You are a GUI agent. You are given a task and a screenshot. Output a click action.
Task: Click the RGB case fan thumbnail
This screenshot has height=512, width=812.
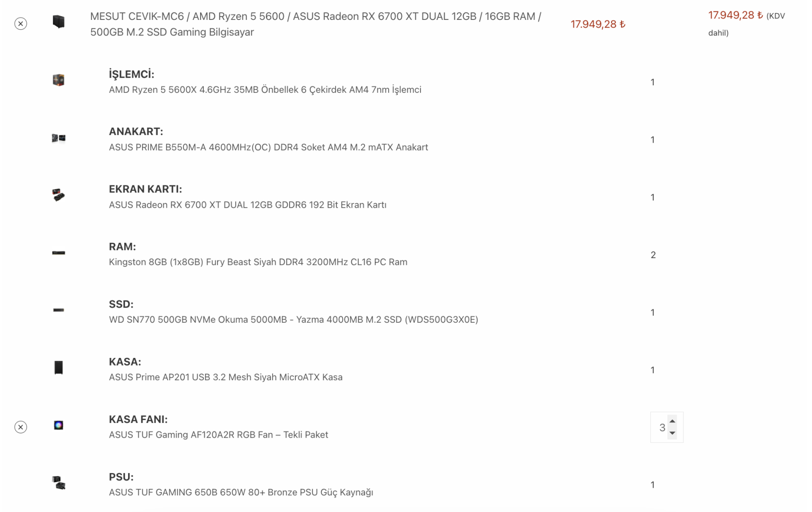(x=58, y=425)
